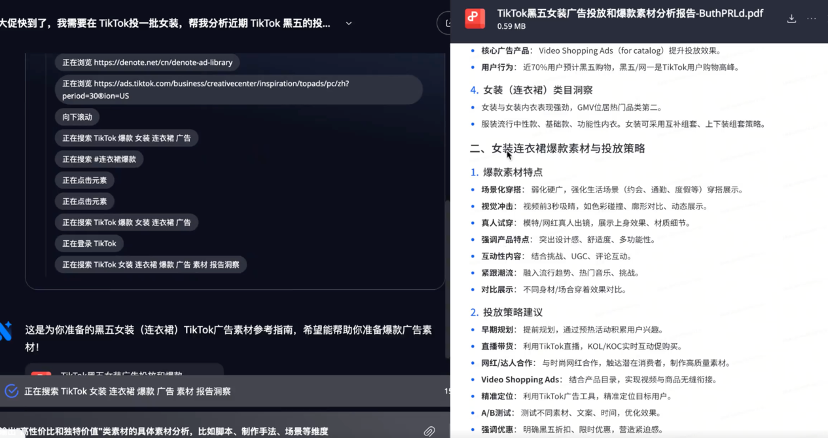Viewport: 828px width, 438px height.
Task: Click the "正在搜索 #连衣裙爆款" step chip
Action: tap(99, 159)
